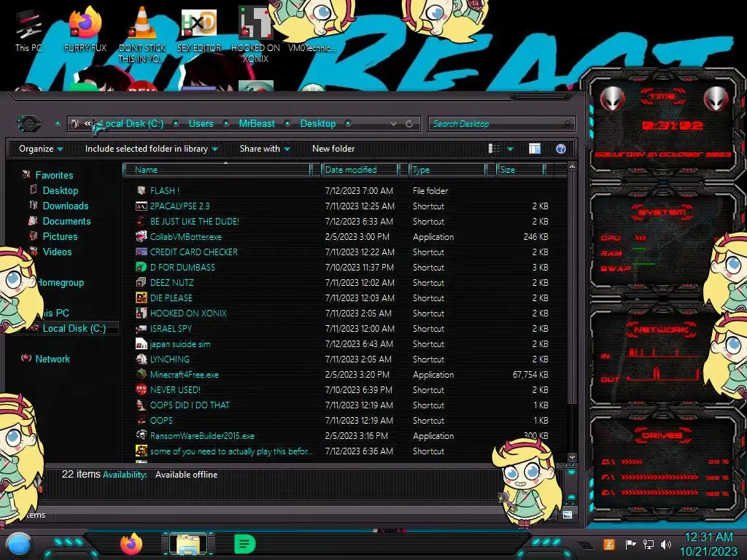Select the CREDIT CARD CHECKER file name

pyautogui.click(x=194, y=252)
